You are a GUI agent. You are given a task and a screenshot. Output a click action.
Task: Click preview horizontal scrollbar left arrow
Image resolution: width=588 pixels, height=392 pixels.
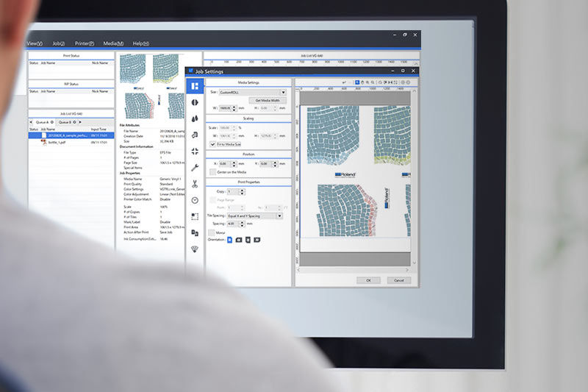coord(298,270)
